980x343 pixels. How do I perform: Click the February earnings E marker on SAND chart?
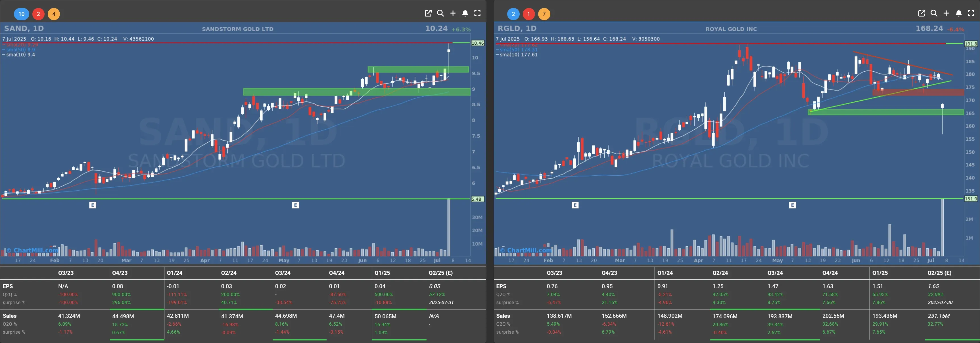(x=93, y=205)
